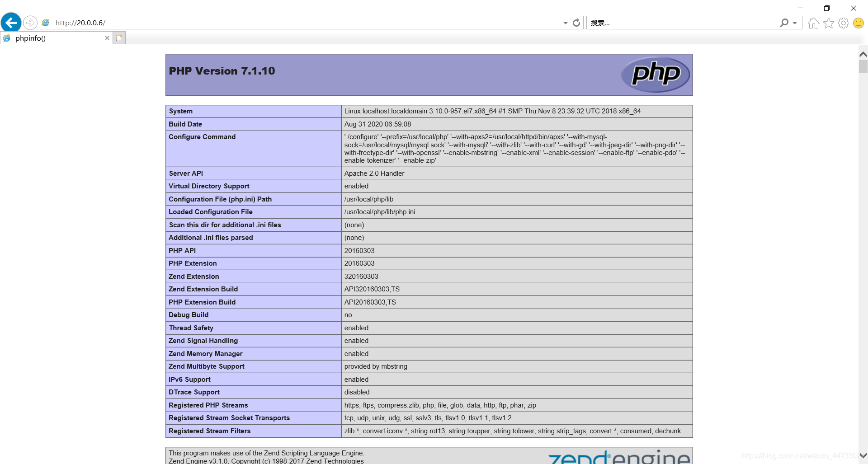This screenshot has width=868, height=464.
Task: Open a new tab with the blank tab button
Action: [x=119, y=38]
